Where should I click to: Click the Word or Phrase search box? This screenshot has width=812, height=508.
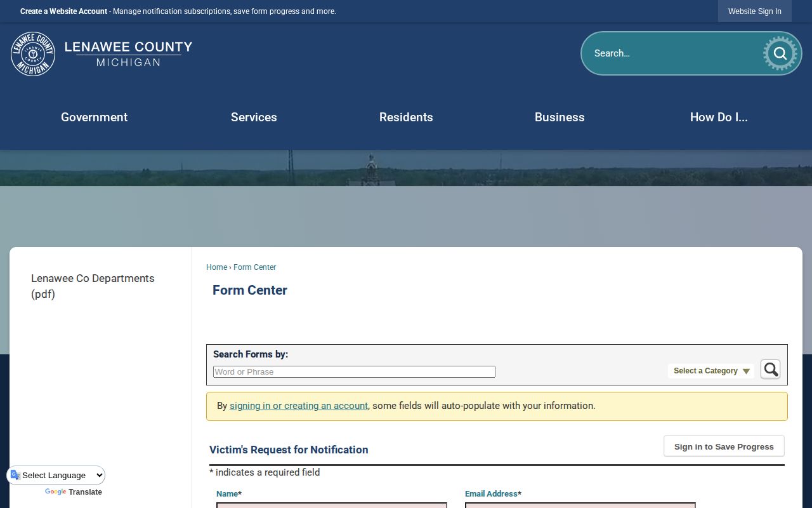(354, 372)
